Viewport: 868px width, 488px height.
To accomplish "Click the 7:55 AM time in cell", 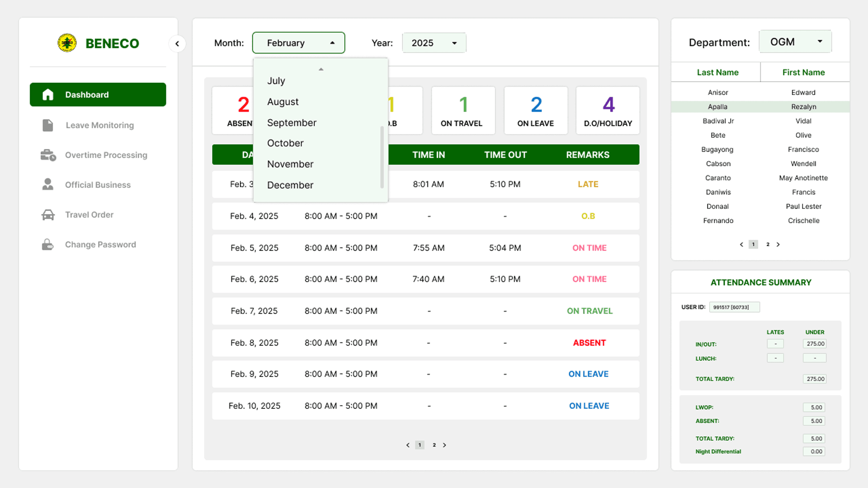I will point(429,248).
